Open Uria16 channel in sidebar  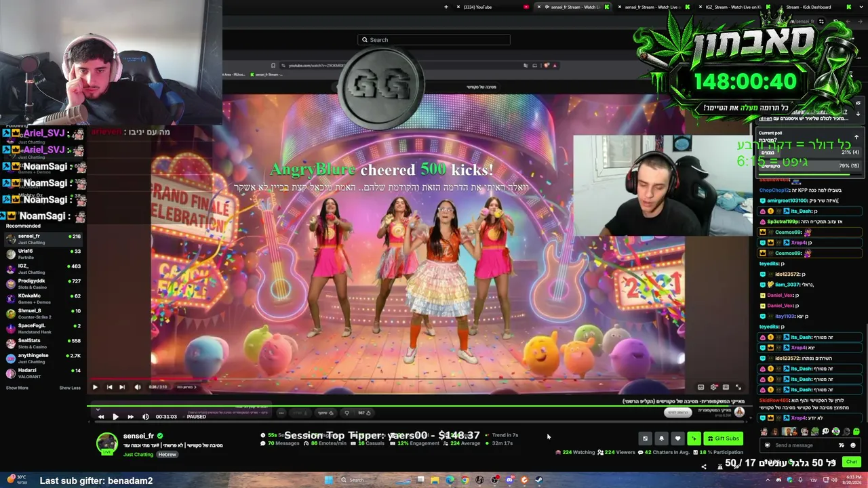[43, 253]
